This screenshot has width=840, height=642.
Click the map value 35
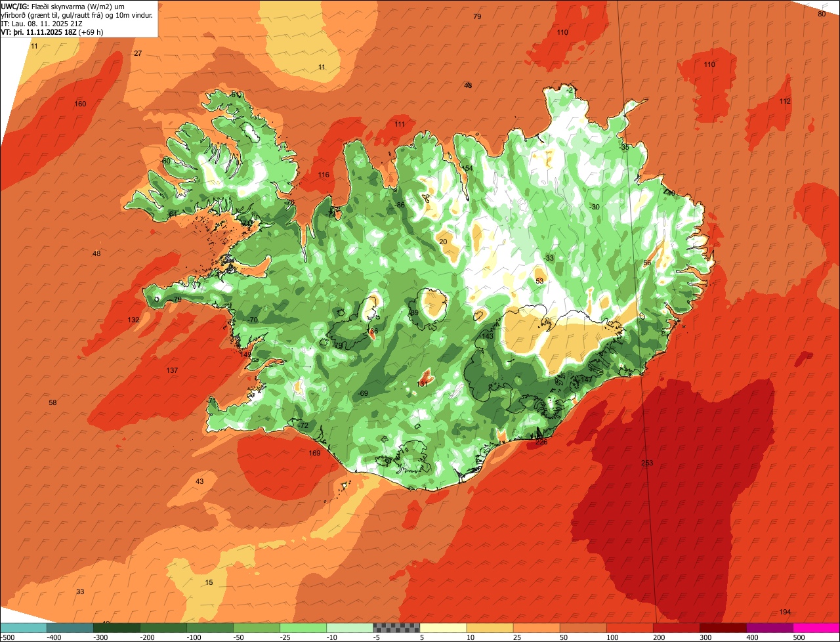pos(625,148)
